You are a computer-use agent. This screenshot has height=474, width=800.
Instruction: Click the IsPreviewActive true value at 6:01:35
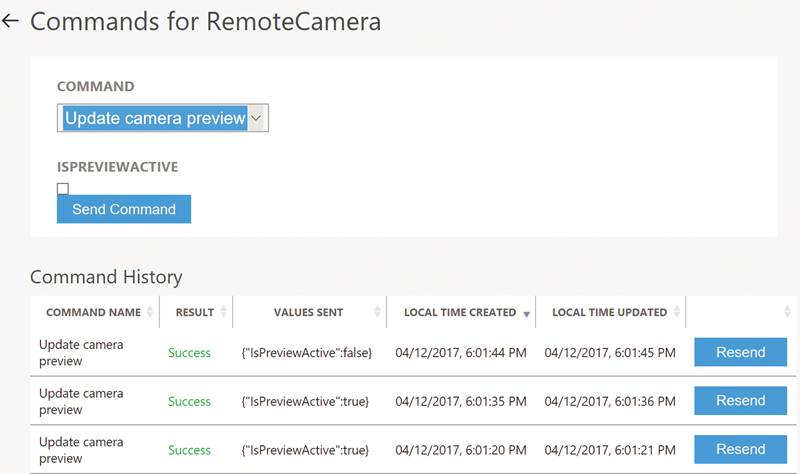(x=305, y=402)
